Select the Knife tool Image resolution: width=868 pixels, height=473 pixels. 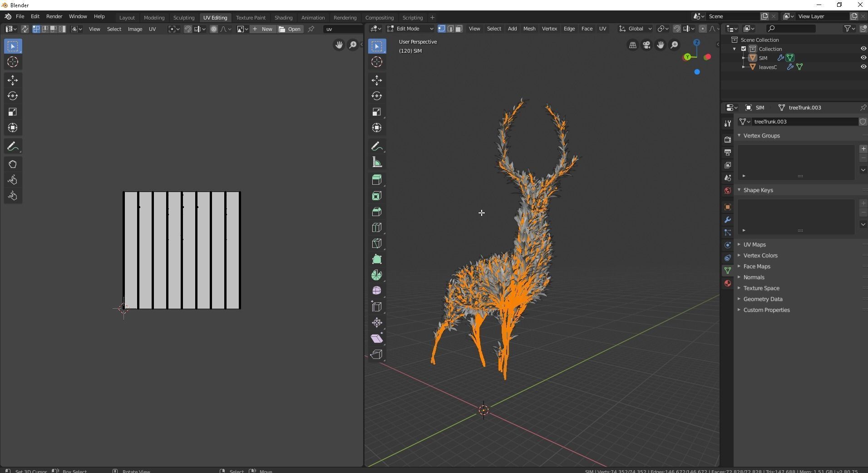pos(377,244)
